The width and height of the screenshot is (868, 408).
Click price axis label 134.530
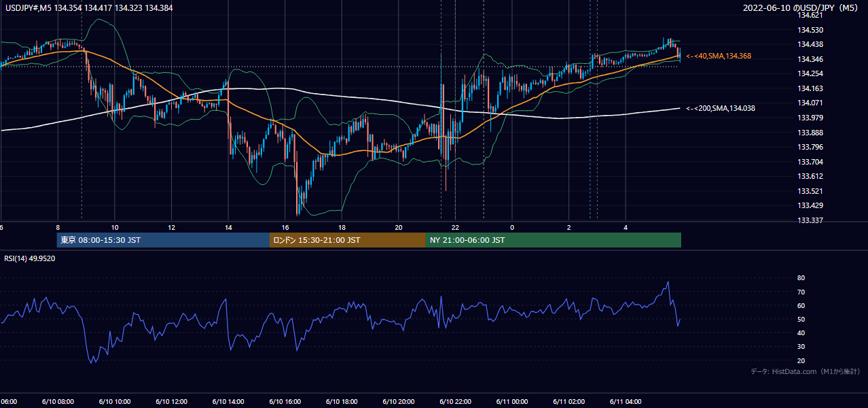[x=810, y=30]
